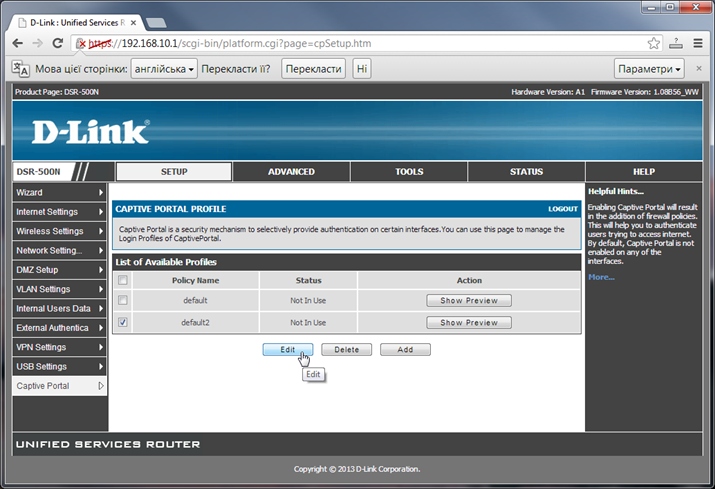Image resolution: width=715 pixels, height=489 pixels.
Task: Switch to the ADVANCED tab
Action: point(291,172)
